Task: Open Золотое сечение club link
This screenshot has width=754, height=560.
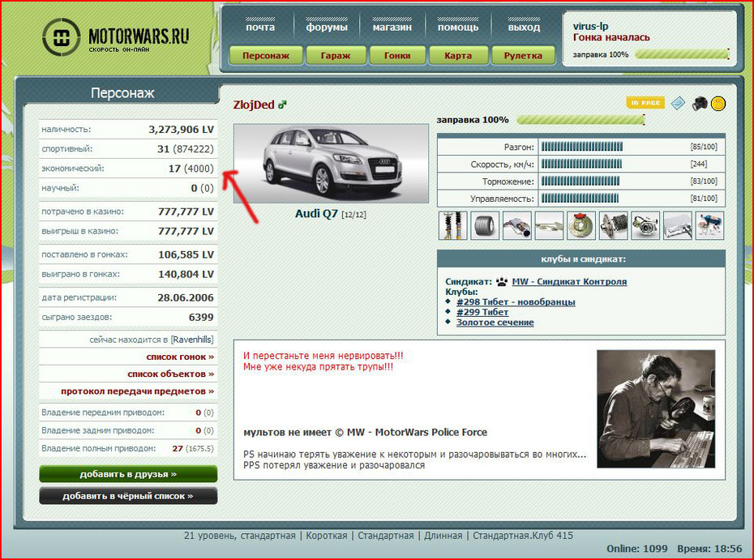Action: point(495,322)
